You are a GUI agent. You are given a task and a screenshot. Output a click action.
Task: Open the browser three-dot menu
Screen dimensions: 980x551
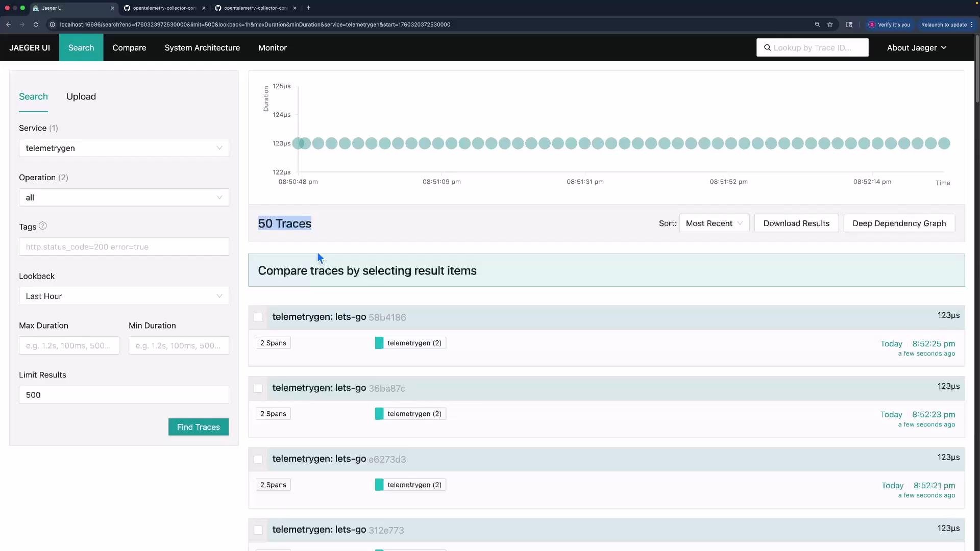click(971, 24)
